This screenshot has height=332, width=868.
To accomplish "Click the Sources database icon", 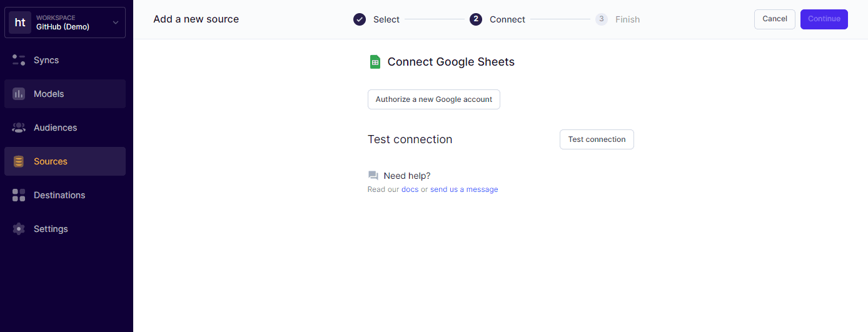I will point(19,161).
